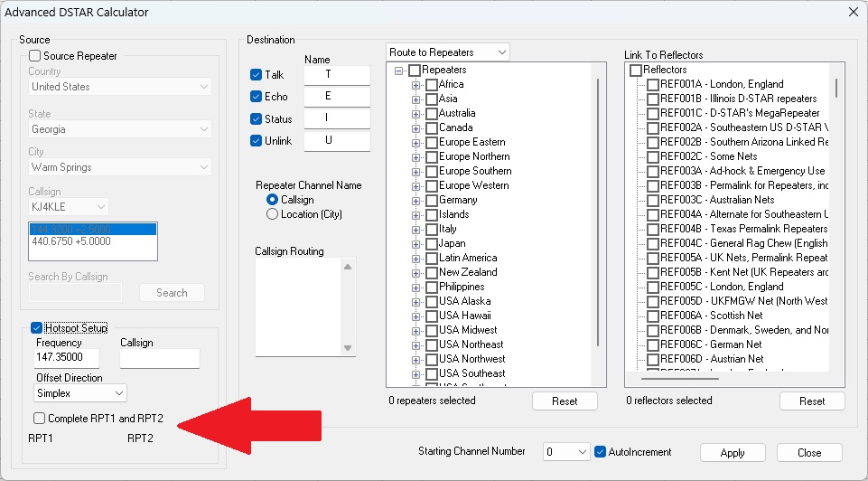Image resolution: width=868 pixels, height=481 pixels.
Task: Select frequency 144.9200 +2.5000 in list
Action: coord(93,230)
